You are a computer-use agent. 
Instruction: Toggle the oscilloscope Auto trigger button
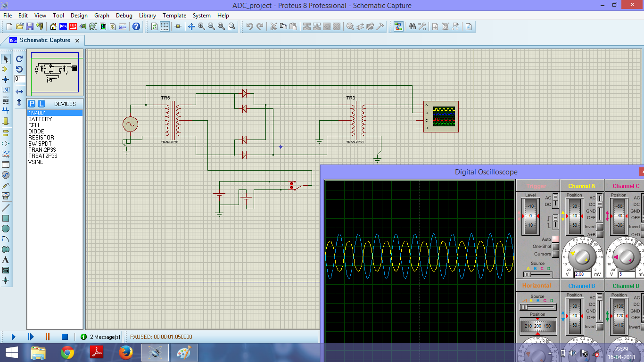(x=555, y=239)
